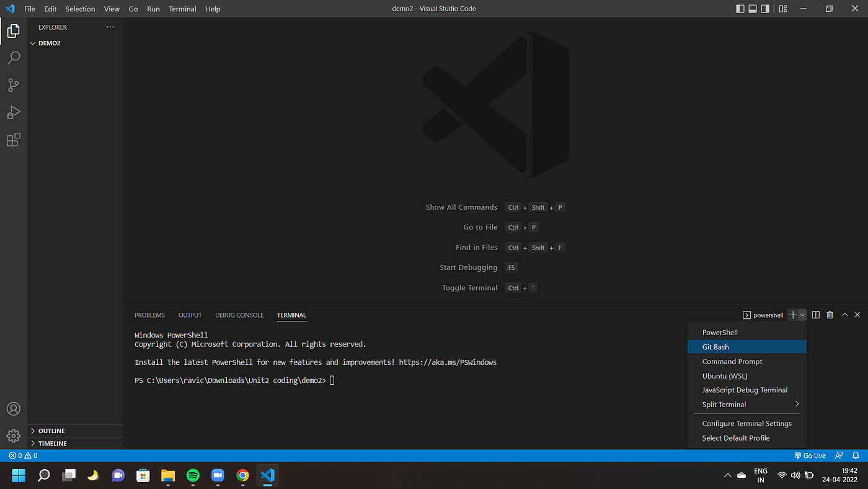Open the Edit menu
Image resolution: width=868 pixels, height=489 pixels.
50,9
